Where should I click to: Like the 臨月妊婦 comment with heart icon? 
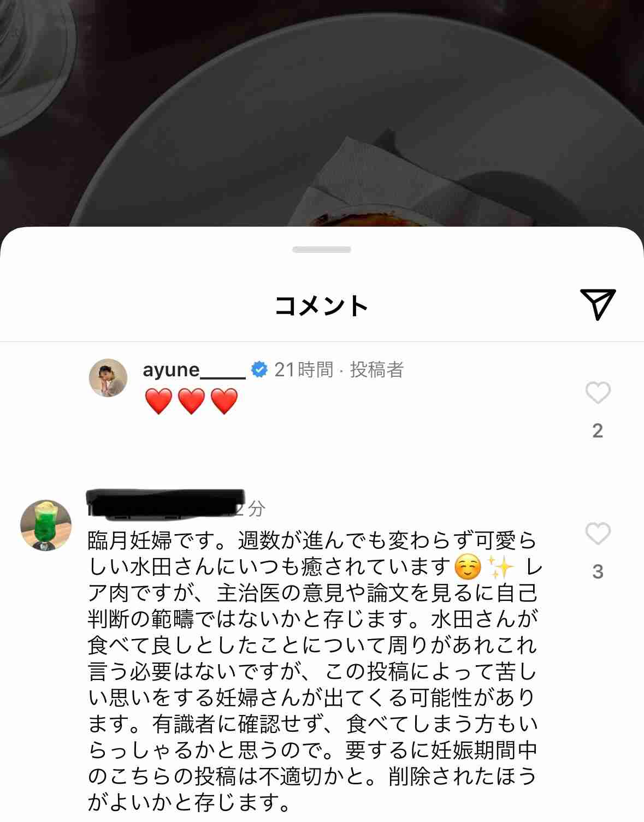tap(598, 534)
